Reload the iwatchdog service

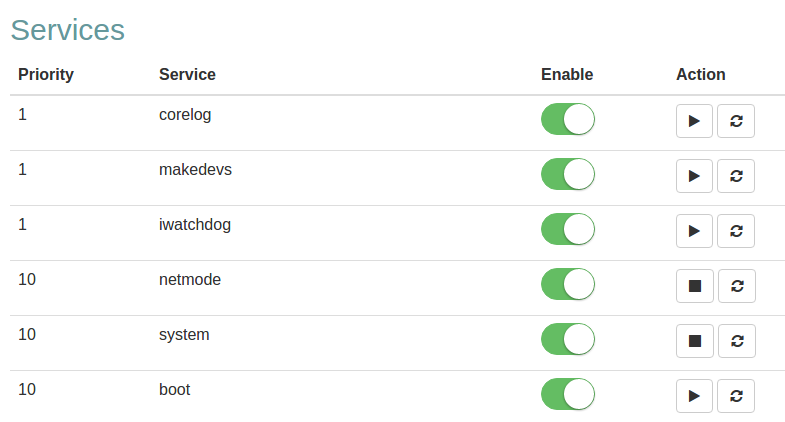pos(737,231)
